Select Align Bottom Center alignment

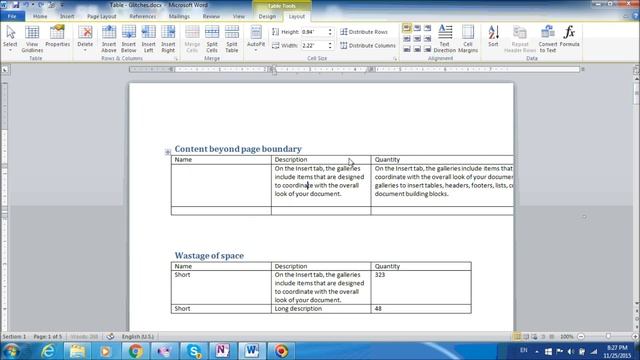[x=417, y=49]
